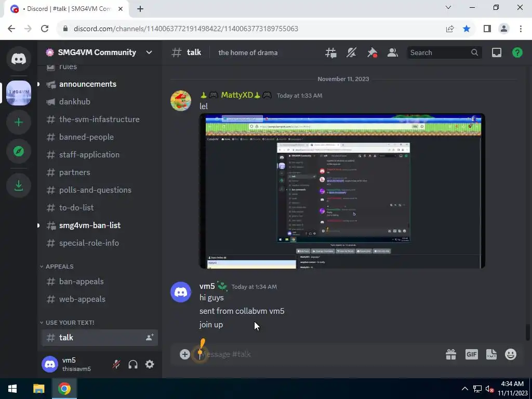
Task: Collapse the USE YOUR TEXT! category
Action: pyautogui.click(x=67, y=323)
